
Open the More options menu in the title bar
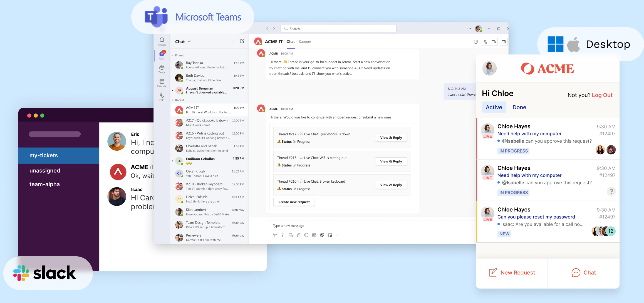tap(469, 29)
